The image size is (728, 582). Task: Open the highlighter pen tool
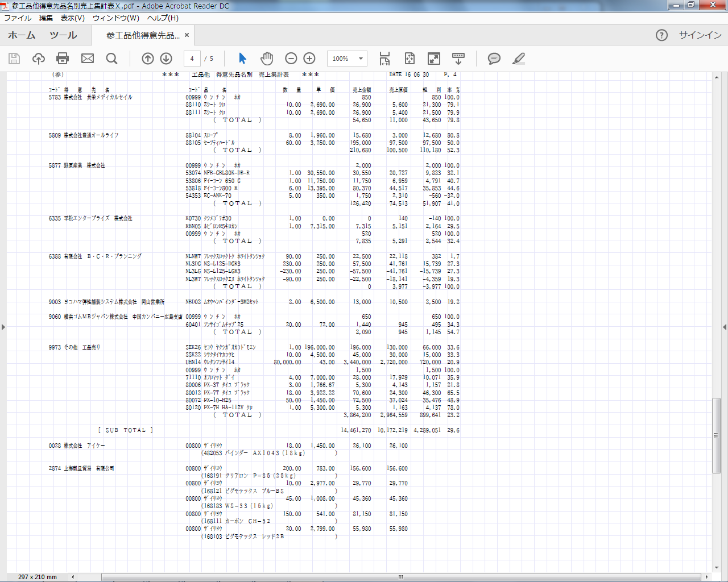coord(518,59)
